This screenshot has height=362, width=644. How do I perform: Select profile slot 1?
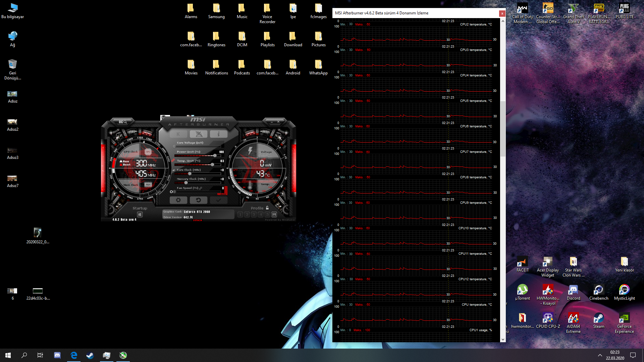click(x=240, y=215)
